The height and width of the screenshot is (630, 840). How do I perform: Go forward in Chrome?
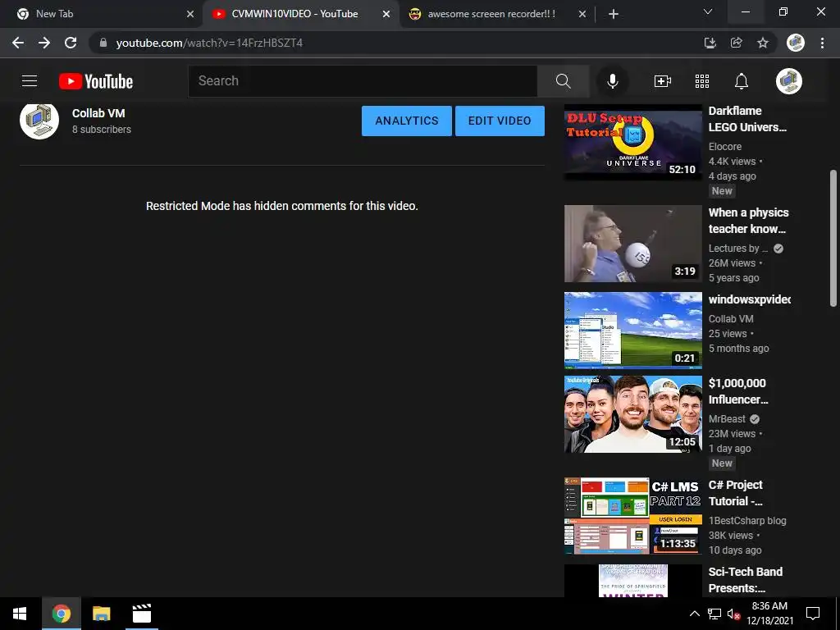coord(44,43)
